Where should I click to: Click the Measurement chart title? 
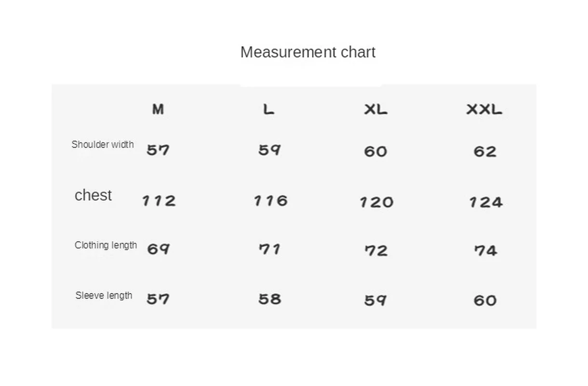[307, 52]
